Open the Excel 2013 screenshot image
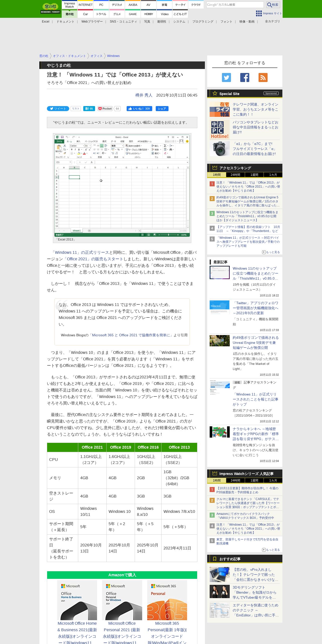The width and height of the screenshot is (322, 644). 122,186
